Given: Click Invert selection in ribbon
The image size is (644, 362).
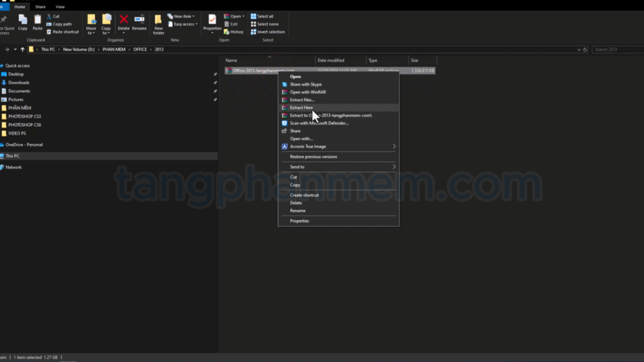Looking at the screenshot, I should point(268,32).
